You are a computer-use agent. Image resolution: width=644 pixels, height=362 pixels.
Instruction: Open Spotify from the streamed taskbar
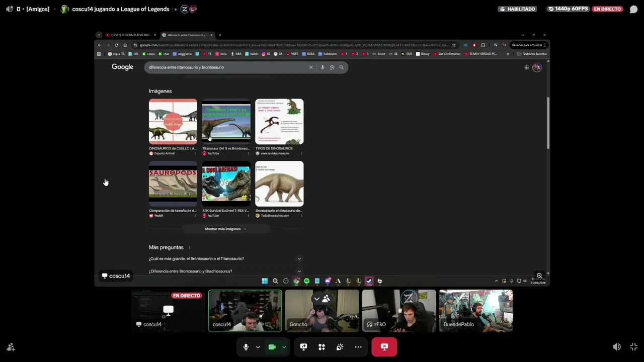point(306,281)
